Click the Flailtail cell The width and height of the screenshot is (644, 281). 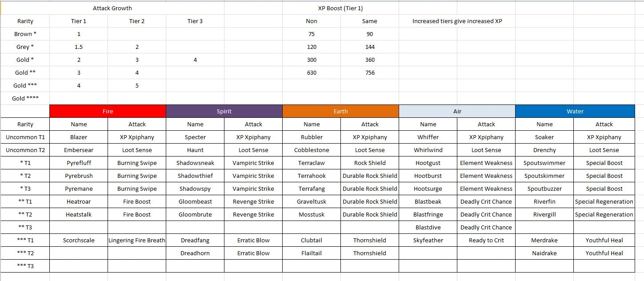click(312, 253)
